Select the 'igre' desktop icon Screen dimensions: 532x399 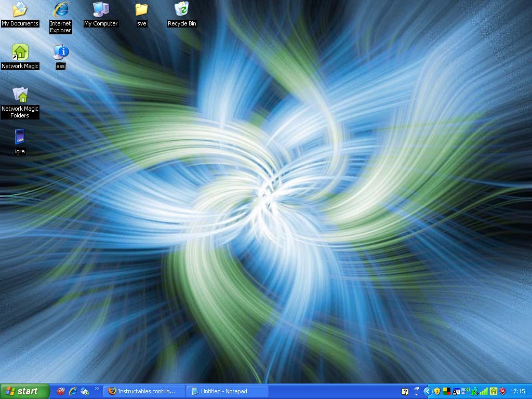pyautogui.click(x=20, y=142)
